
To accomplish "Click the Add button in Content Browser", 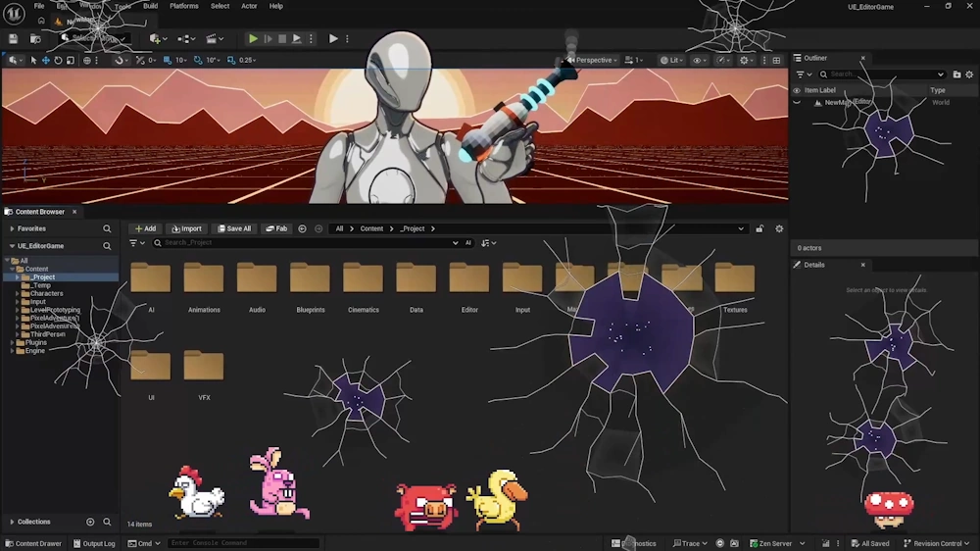I will pos(145,228).
